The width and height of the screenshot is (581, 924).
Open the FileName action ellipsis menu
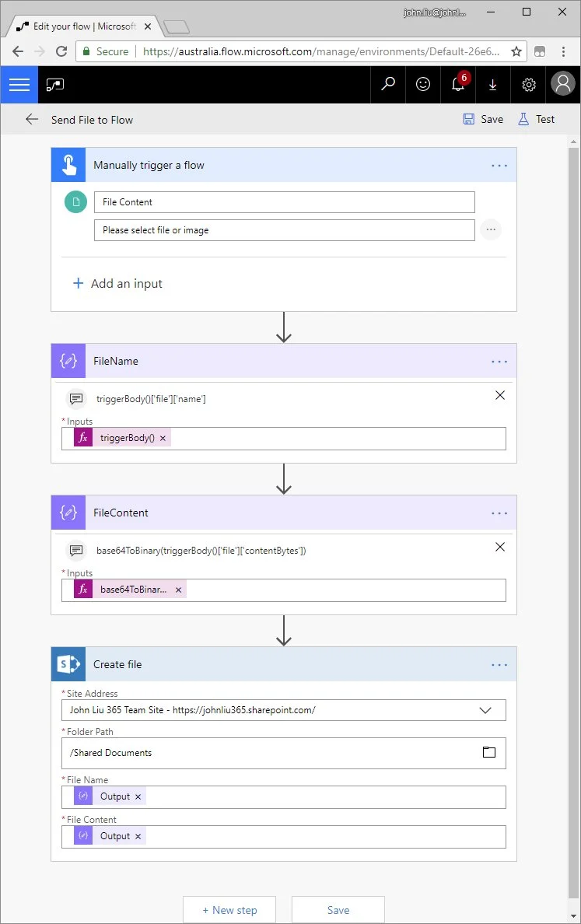499,361
